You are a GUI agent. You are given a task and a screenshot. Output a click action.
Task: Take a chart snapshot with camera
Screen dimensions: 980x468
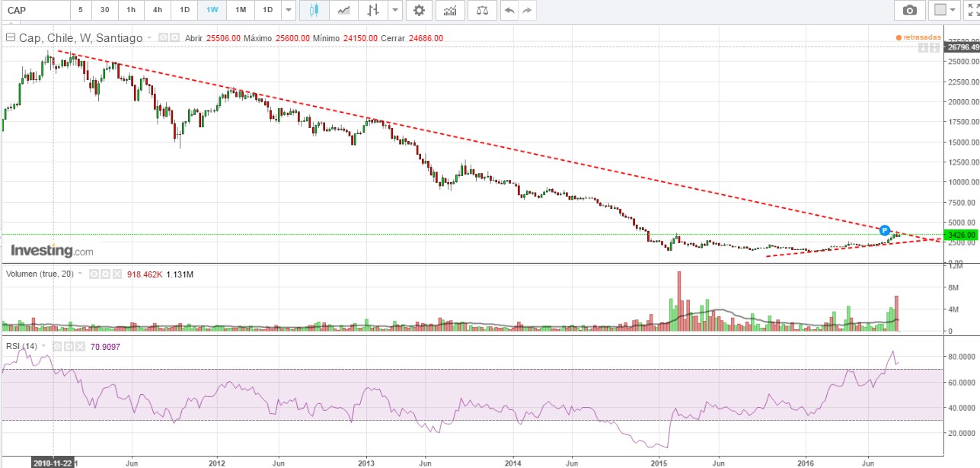pyautogui.click(x=909, y=10)
